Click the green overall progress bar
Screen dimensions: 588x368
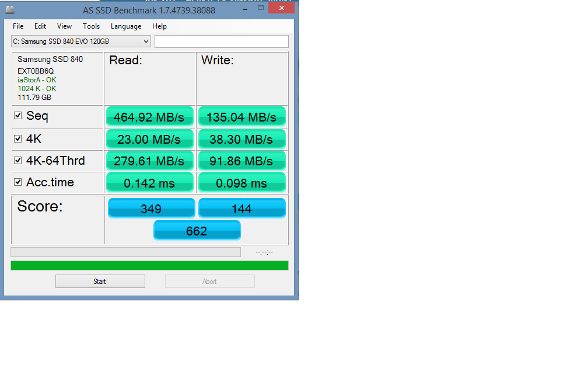coord(149,265)
